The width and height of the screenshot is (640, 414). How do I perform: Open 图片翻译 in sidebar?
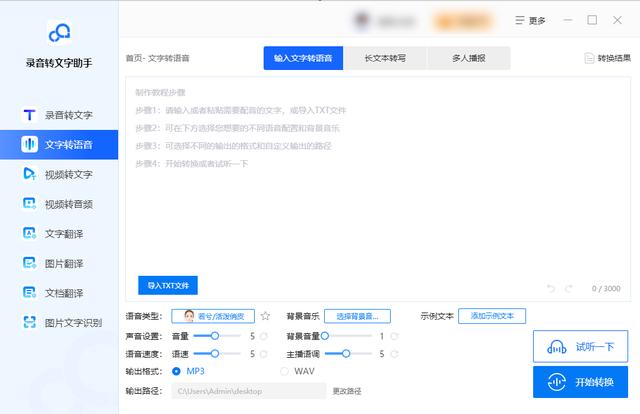point(59,263)
